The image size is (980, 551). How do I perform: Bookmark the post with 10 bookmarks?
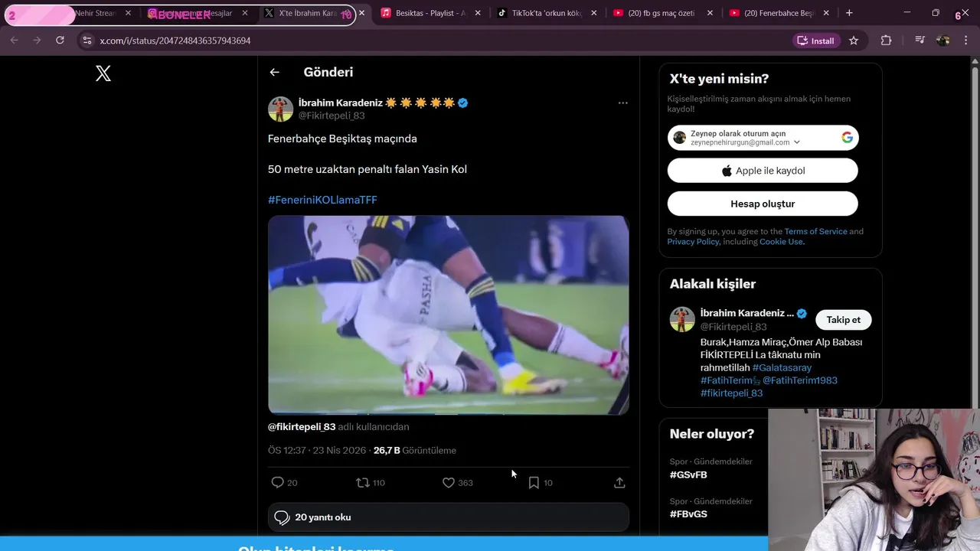tap(534, 482)
